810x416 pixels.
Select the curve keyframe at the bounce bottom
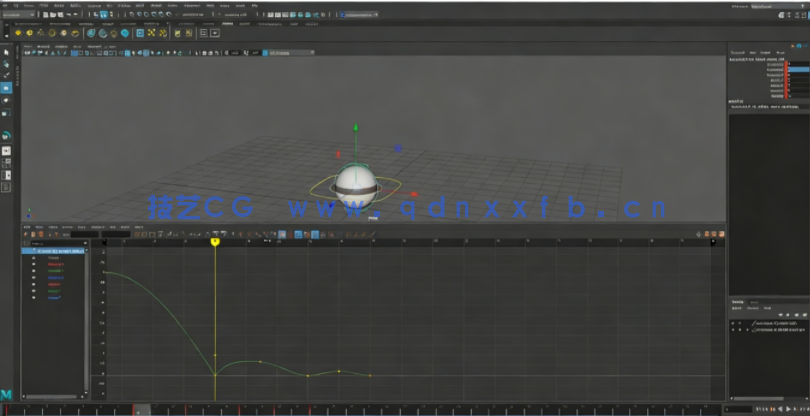(x=214, y=375)
